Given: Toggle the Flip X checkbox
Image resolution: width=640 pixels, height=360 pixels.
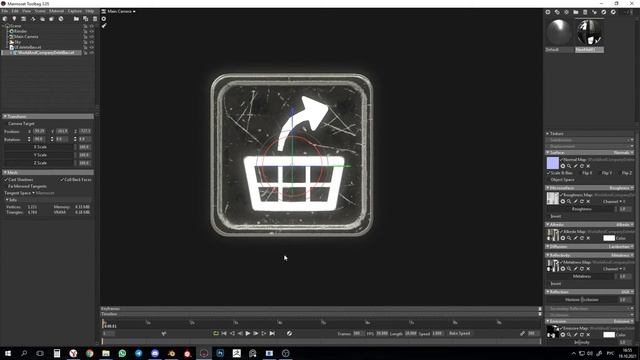Looking at the screenshot, I should coord(580,173).
